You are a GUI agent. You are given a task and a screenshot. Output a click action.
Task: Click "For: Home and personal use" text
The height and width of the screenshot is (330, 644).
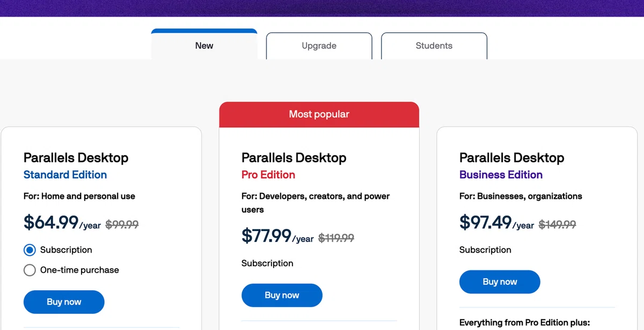[79, 196]
